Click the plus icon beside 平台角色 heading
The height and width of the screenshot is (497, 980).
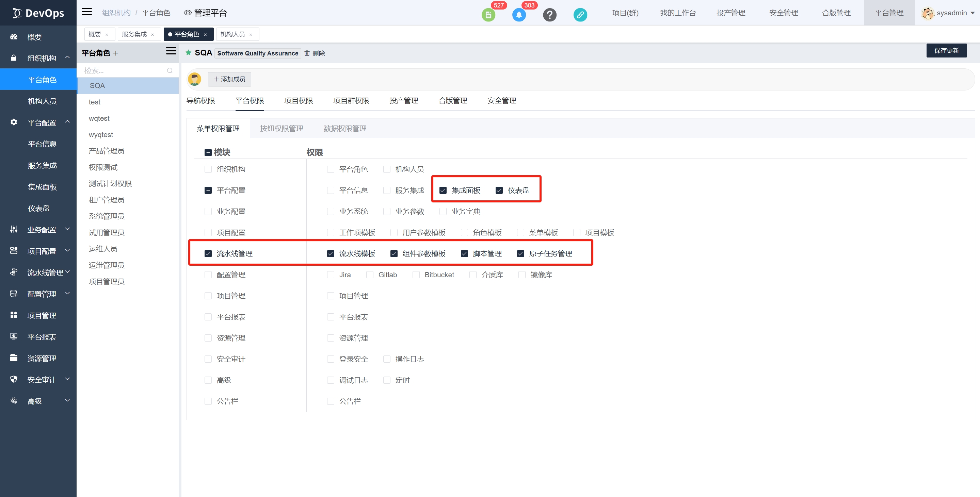coord(116,53)
